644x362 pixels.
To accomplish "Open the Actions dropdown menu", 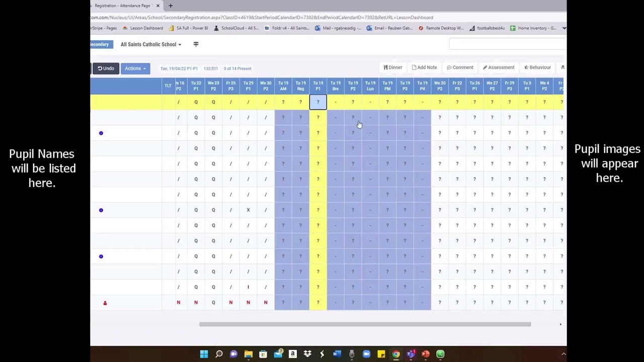I will [135, 68].
